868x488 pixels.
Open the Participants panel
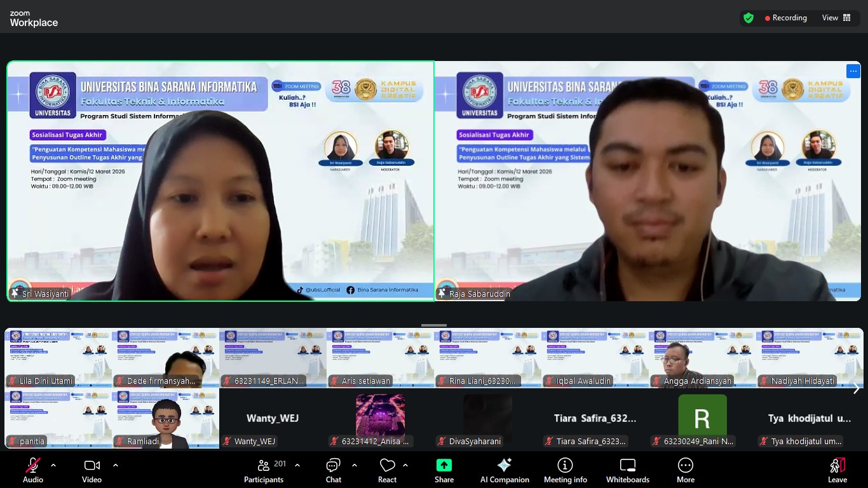click(264, 470)
